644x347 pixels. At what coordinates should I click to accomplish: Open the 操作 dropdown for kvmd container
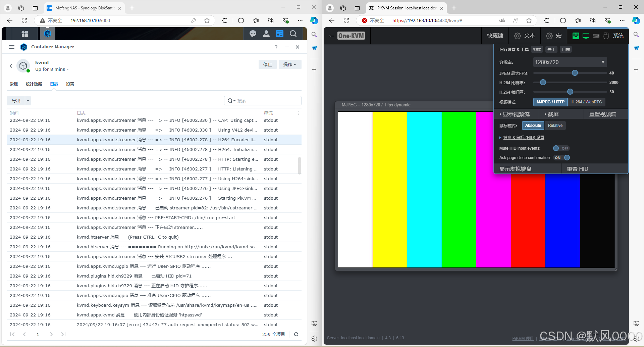pyautogui.click(x=290, y=64)
